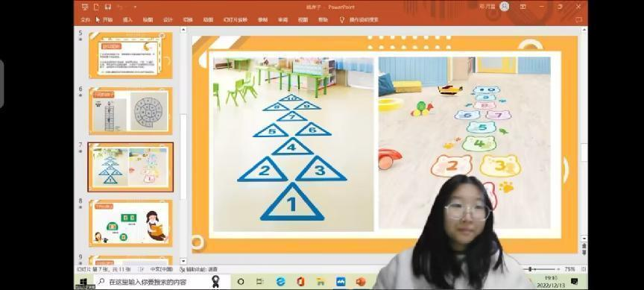Click the thumbnail pane scroll down arrow
The width and height of the screenshot is (644, 290).
coord(183,261)
